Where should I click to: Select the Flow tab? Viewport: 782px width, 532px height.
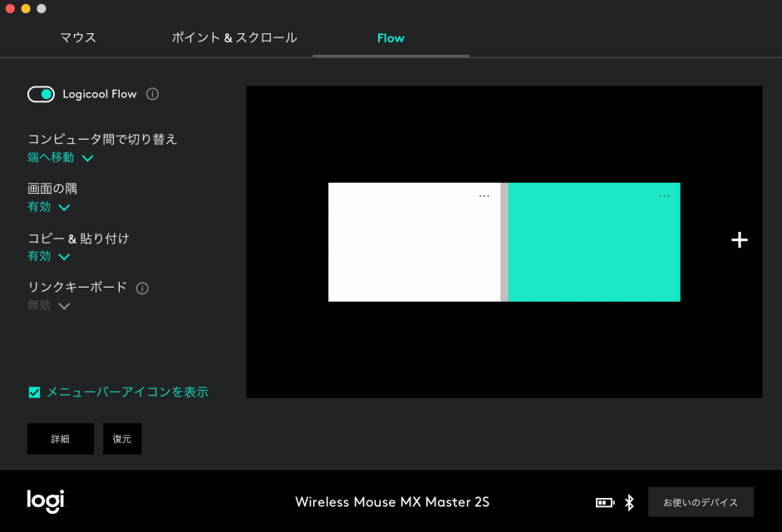pyautogui.click(x=391, y=38)
